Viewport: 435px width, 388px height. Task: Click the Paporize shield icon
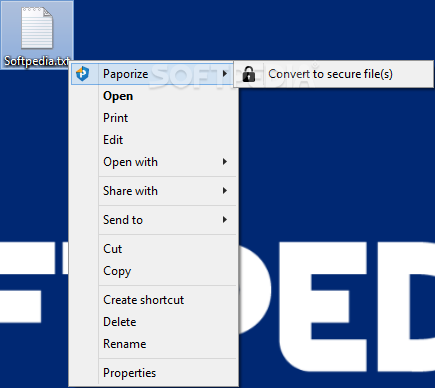(82, 74)
